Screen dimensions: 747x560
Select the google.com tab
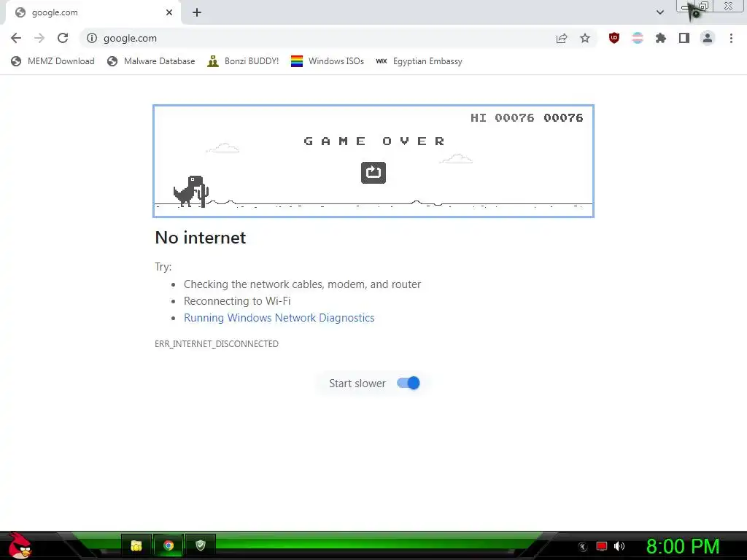[x=93, y=13]
